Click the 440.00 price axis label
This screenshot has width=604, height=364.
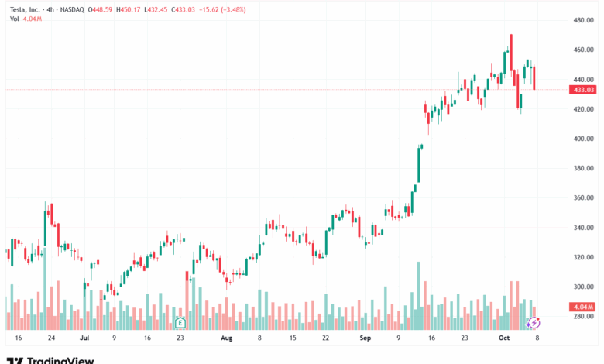tap(584, 79)
